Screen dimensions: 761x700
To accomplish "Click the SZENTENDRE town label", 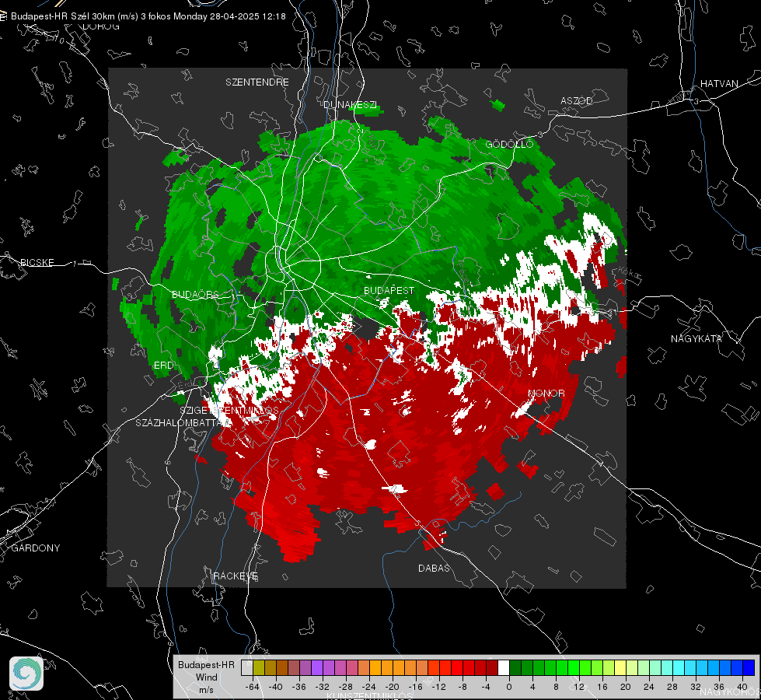I will tap(257, 82).
